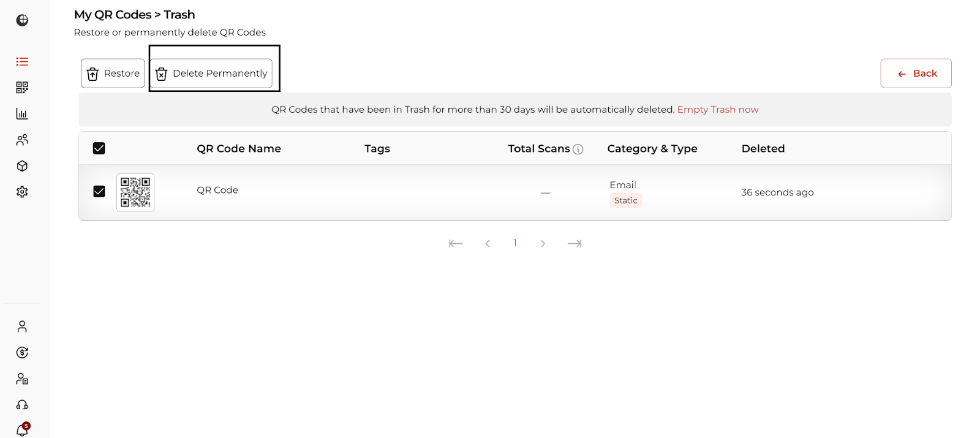Click the headset support icon
The image size is (980, 438).
click(x=22, y=405)
